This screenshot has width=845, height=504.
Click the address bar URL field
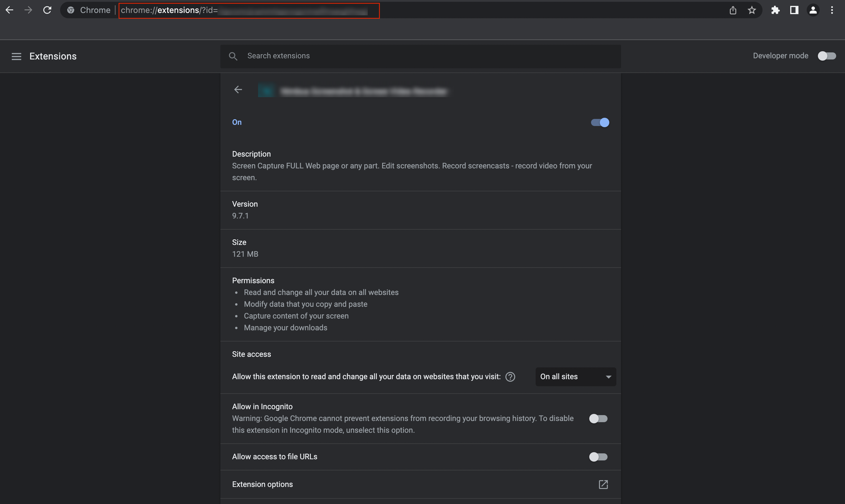click(250, 10)
